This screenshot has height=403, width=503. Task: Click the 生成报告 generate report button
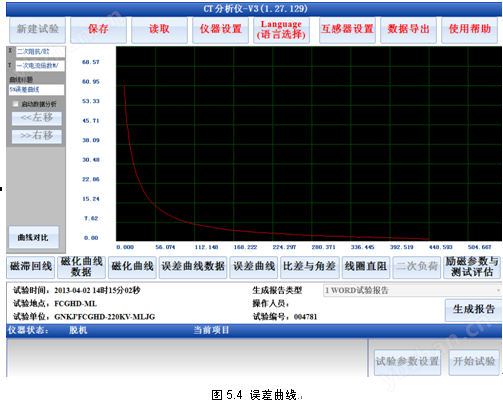[473, 310]
